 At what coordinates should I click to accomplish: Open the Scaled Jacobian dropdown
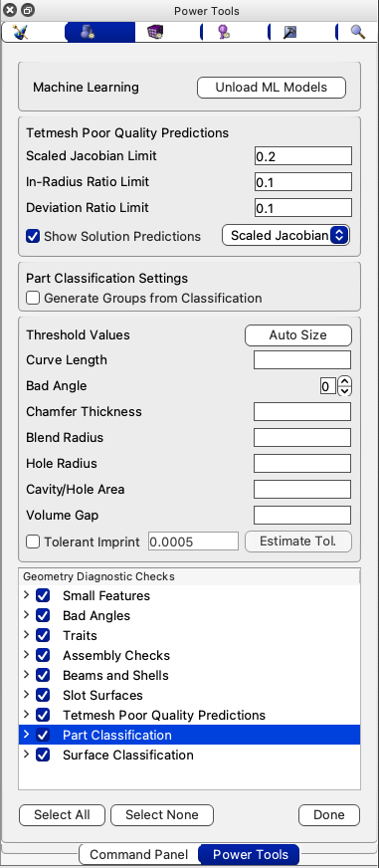coord(286,235)
